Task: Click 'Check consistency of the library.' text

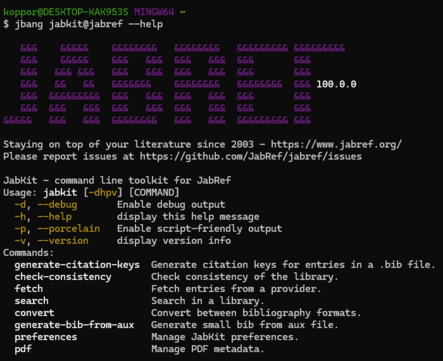Action: [x=245, y=277]
